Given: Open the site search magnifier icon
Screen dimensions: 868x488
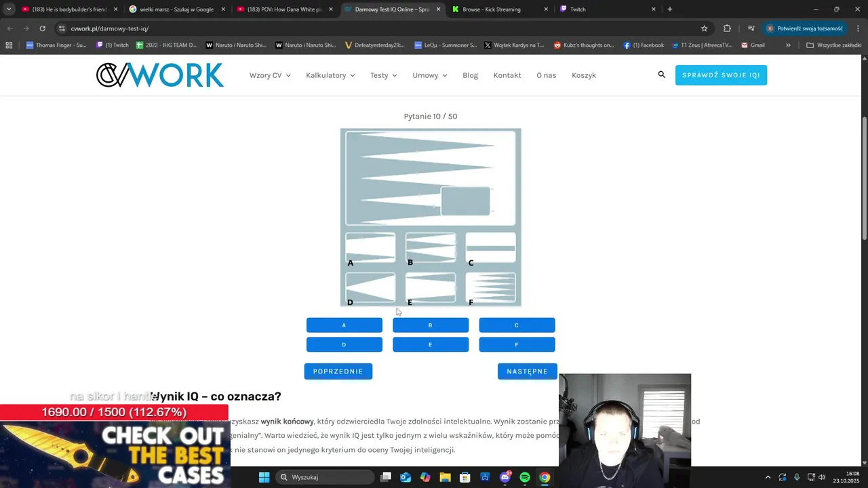Looking at the screenshot, I should pos(662,75).
